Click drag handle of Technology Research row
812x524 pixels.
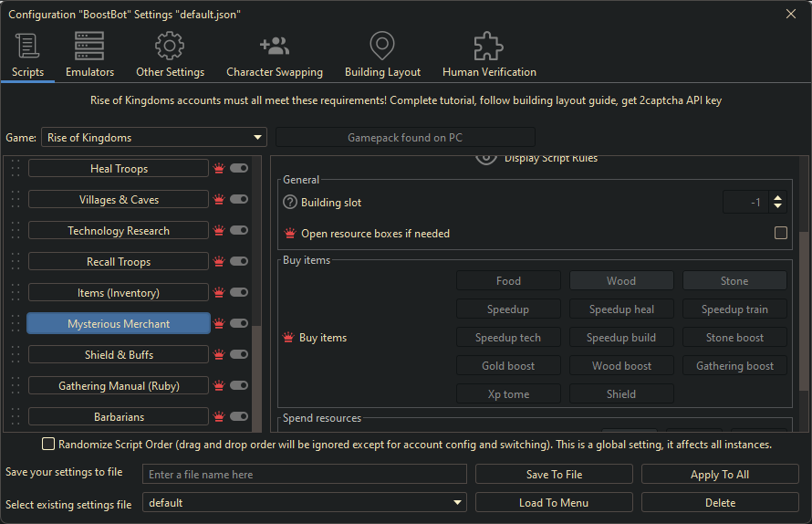[x=16, y=231]
